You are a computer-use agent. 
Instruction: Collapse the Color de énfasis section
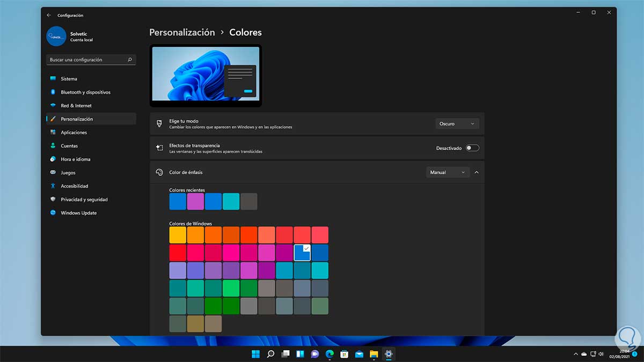pos(477,172)
